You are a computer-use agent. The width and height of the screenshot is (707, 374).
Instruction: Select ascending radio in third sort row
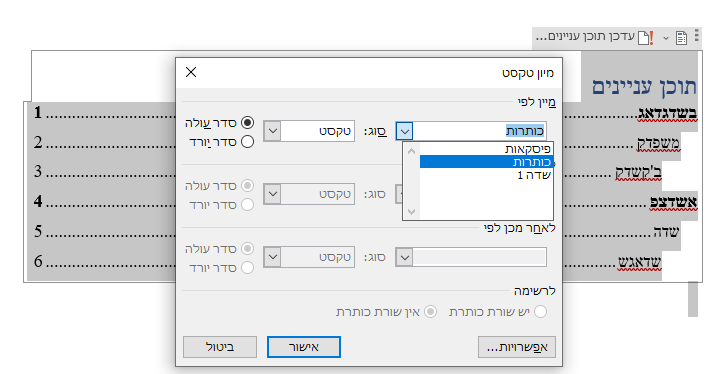247,249
